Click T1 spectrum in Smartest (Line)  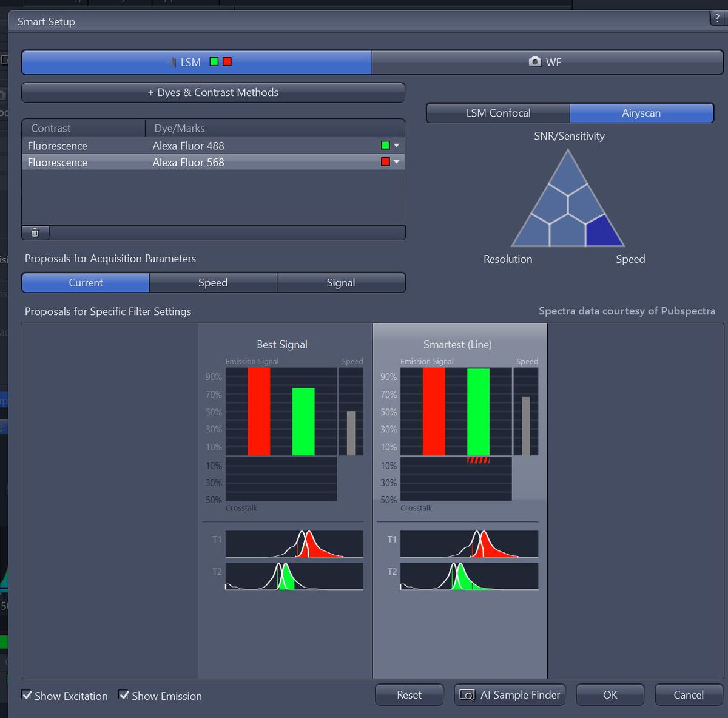click(x=469, y=544)
